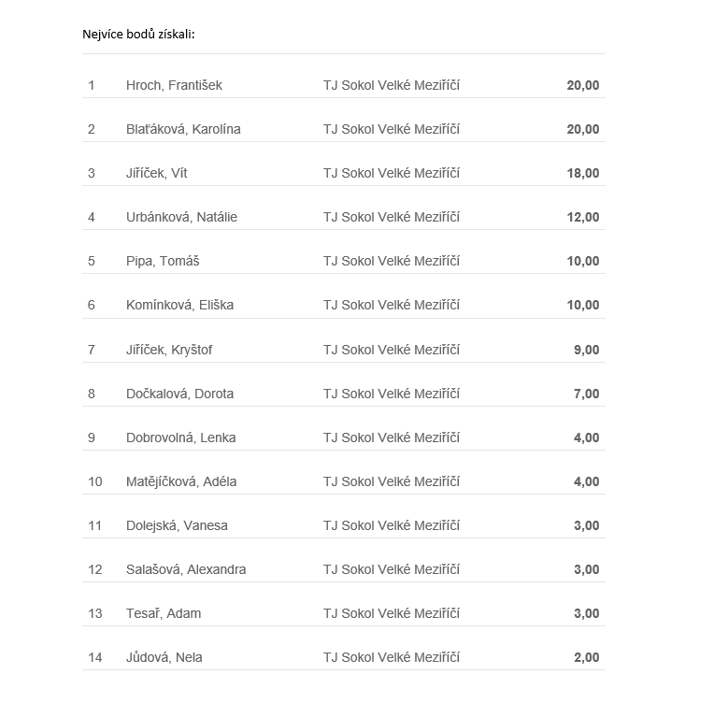The height and width of the screenshot is (703, 728).
Task: Click the 18,00 points value
Action: (582, 173)
